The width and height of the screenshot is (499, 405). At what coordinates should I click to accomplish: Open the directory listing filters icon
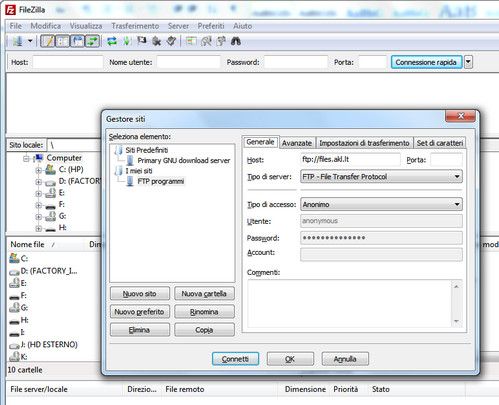coord(191,41)
